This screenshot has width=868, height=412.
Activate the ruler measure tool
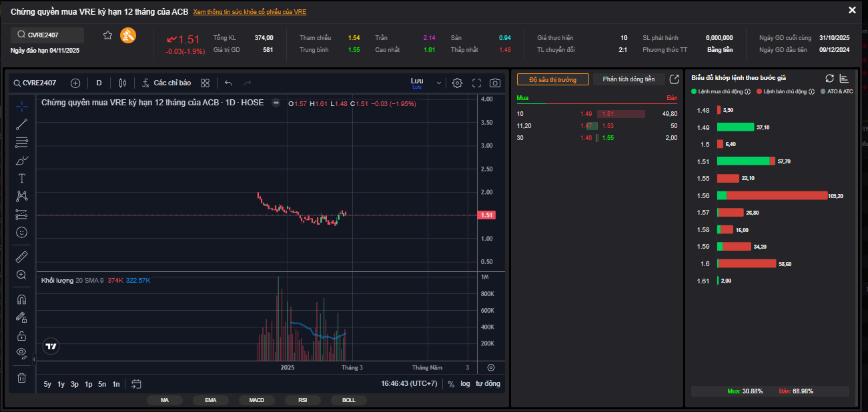[x=21, y=257]
